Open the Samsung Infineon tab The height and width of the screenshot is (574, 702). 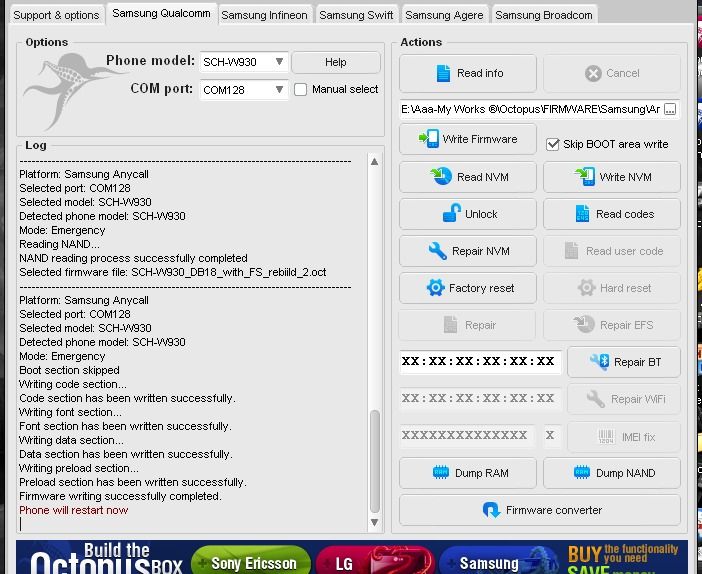[265, 15]
